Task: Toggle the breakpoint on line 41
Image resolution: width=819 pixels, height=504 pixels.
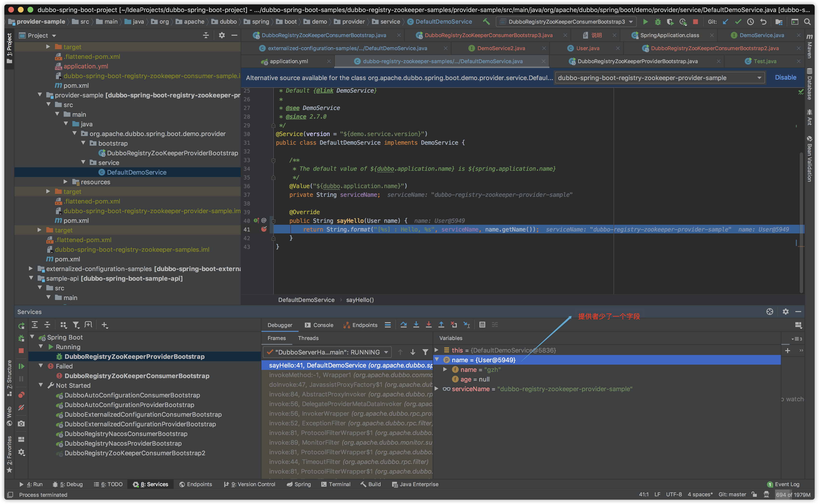Action: pyautogui.click(x=264, y=229)
